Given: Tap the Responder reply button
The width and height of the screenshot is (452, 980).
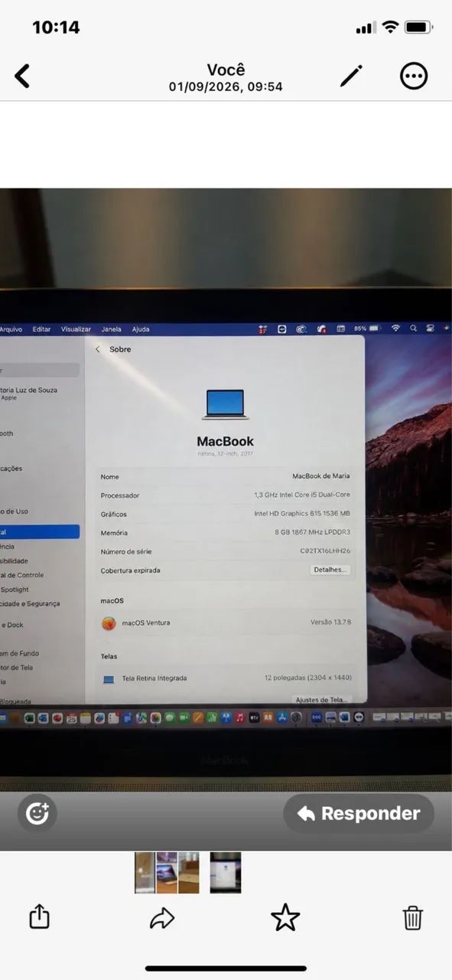Looking at the screenshot, I should click(359, 814).
